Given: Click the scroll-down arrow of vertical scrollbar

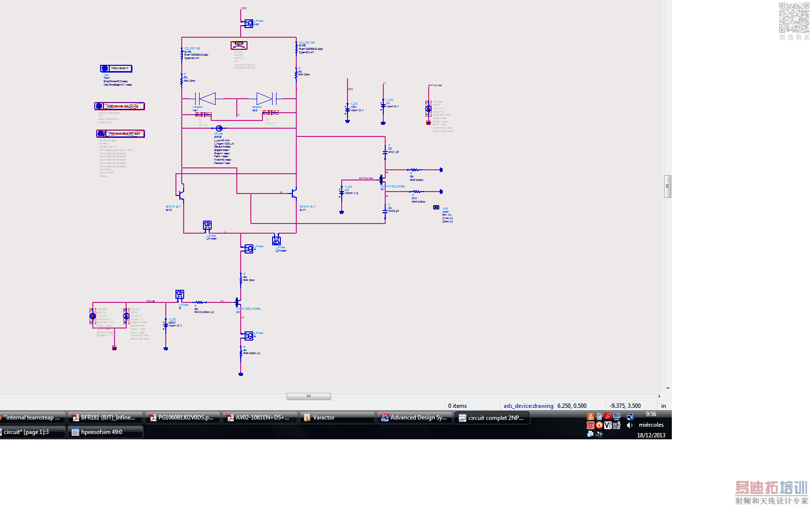Looking at the screenshot, I should pos(668,388).
